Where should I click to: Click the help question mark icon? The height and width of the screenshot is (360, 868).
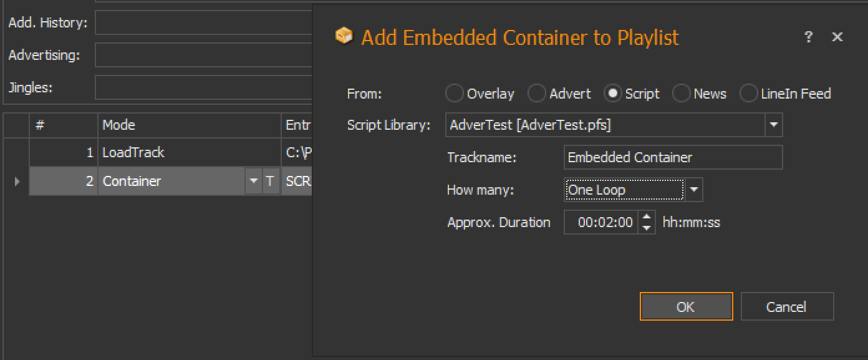809,37
